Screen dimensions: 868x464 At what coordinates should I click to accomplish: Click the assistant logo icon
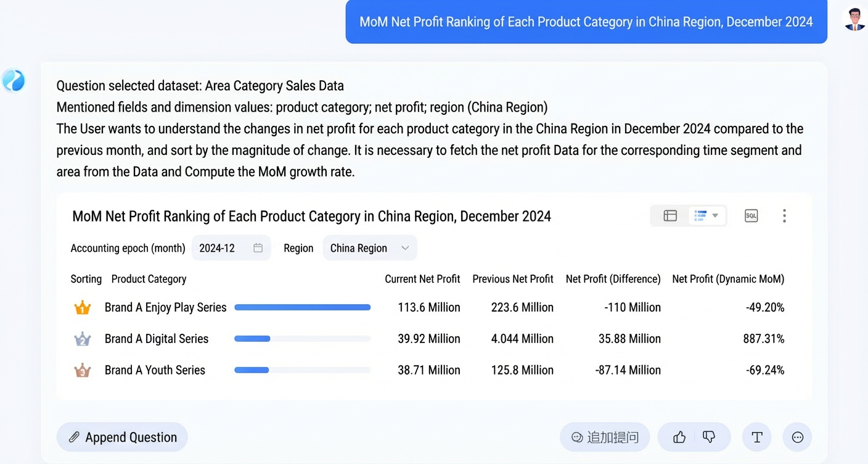click(14, 80)
